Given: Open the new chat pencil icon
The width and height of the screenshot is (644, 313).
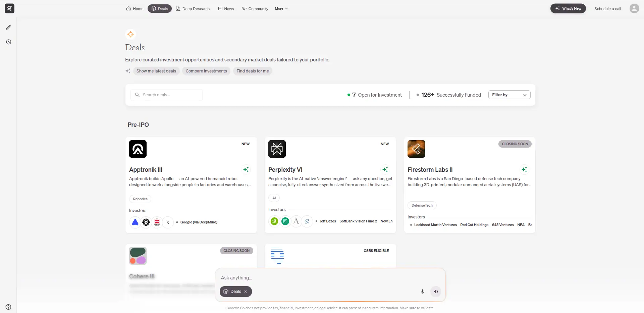Looking at the screenshot, I should (x=8, y=28).
